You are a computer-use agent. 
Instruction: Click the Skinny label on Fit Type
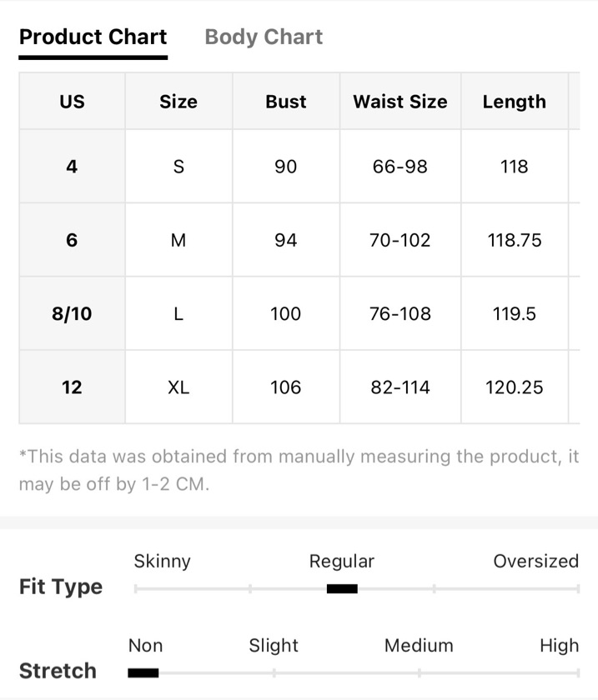[163, 562]
